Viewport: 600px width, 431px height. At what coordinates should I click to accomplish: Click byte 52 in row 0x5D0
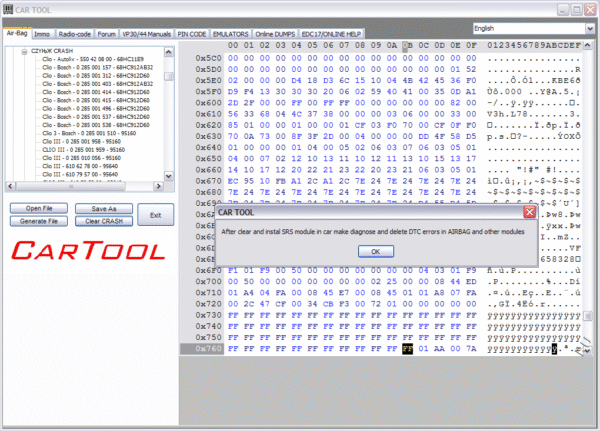click(x=471, y=69)
